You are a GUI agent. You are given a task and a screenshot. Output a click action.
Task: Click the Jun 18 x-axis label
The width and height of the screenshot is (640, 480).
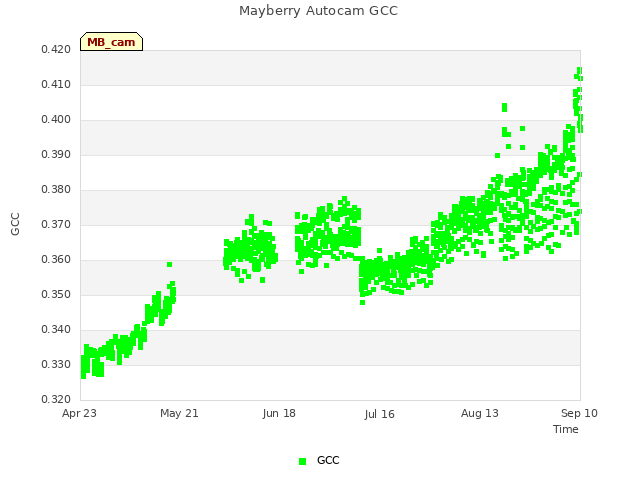click(279, 413)
